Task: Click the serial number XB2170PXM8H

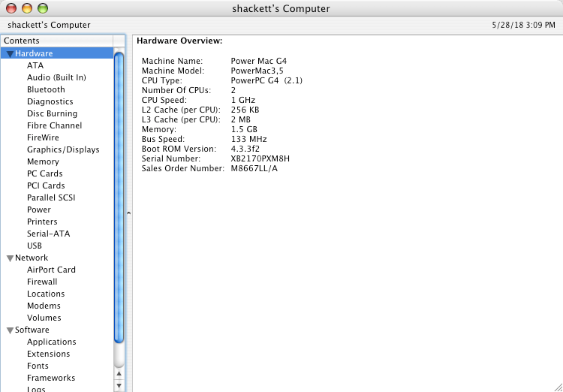Action: (x=260, y=158)
